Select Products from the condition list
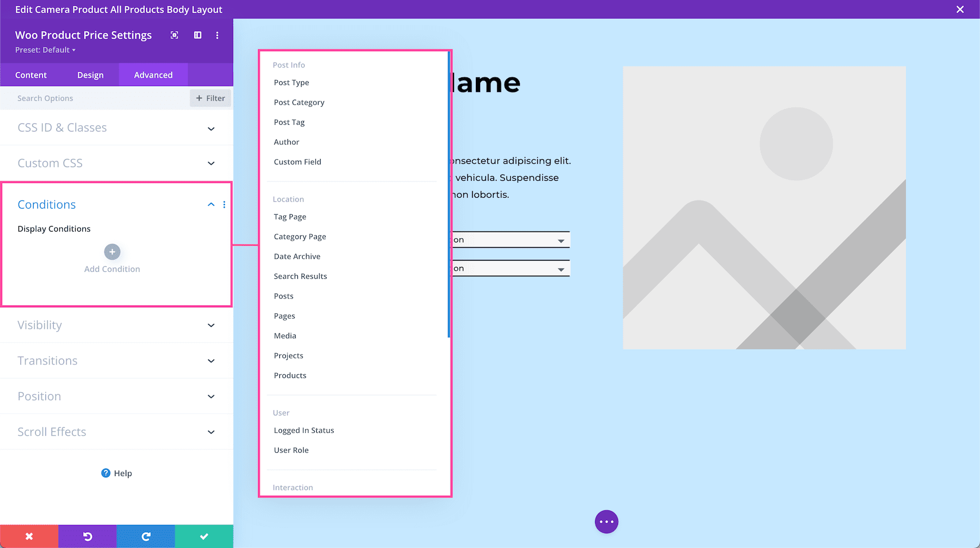 pos(290,375)
